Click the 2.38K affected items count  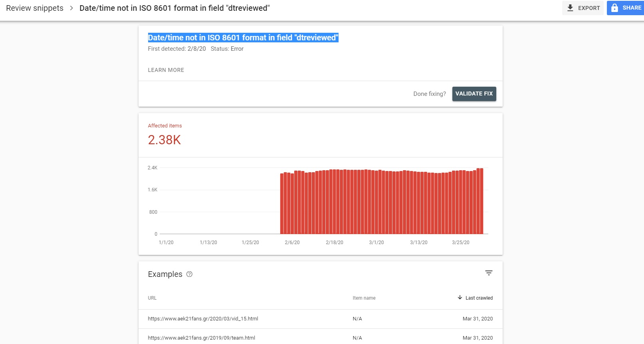[164, 140]
